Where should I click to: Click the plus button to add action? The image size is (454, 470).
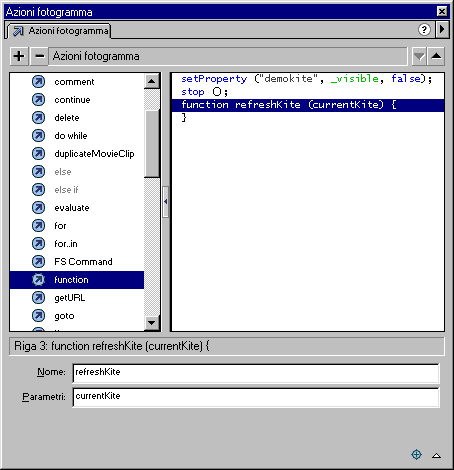tap(19, 56)
